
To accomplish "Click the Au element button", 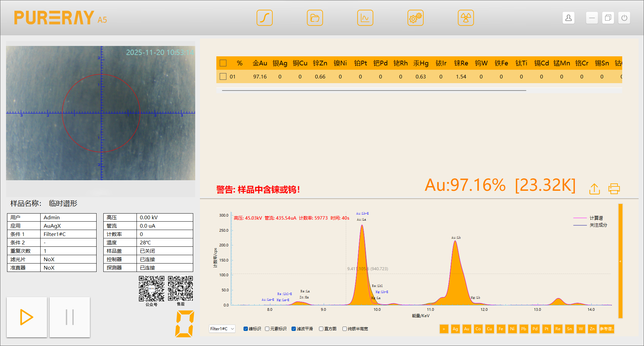I will click(467, 329).
